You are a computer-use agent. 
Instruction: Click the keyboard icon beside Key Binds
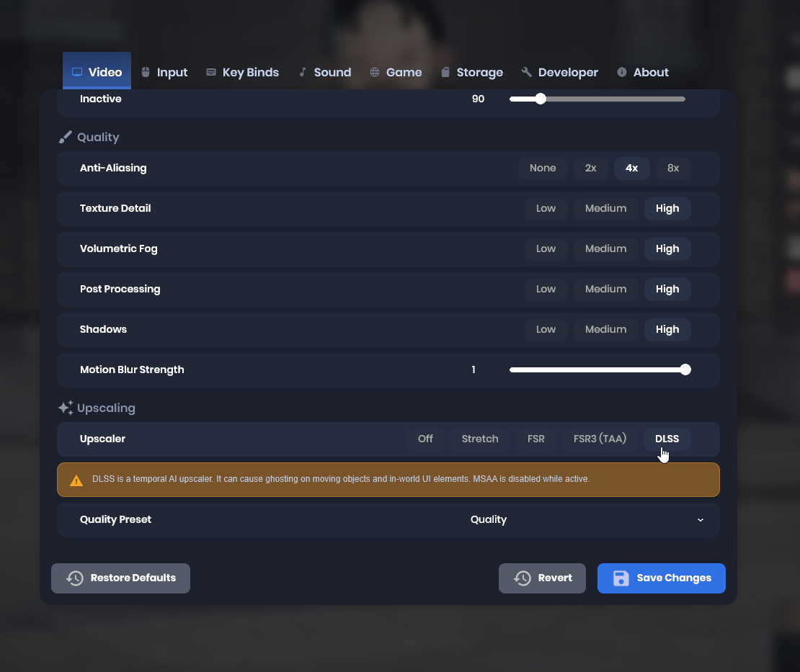coord(210,72)
